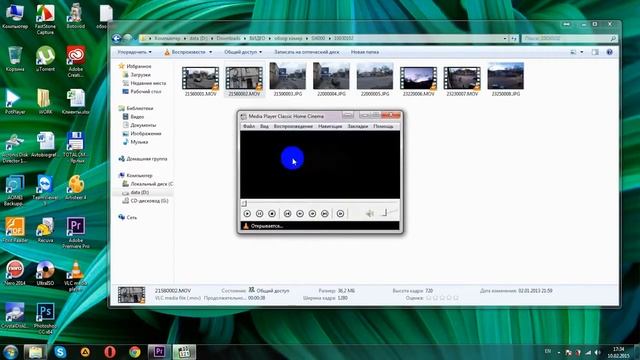Click the uTorrent desktop icon
Viewport: 640px width, 360px height.
45,59
